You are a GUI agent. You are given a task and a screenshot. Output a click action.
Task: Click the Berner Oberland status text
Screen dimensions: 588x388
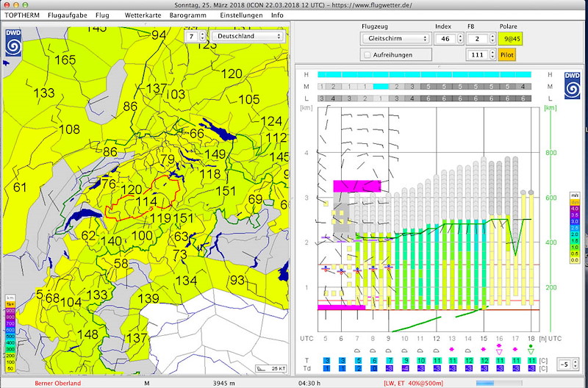coord(58,383)
